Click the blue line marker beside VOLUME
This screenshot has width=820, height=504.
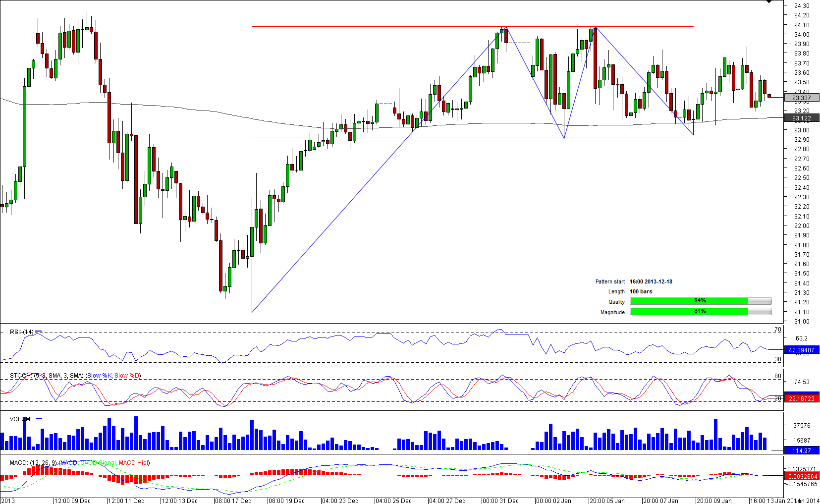39,419
